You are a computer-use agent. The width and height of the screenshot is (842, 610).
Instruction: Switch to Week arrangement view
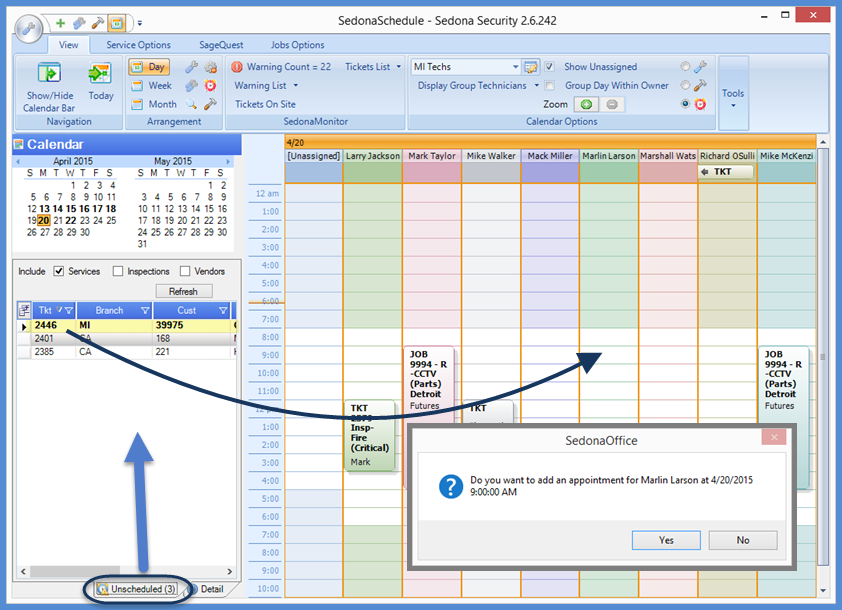coord(153,85)
